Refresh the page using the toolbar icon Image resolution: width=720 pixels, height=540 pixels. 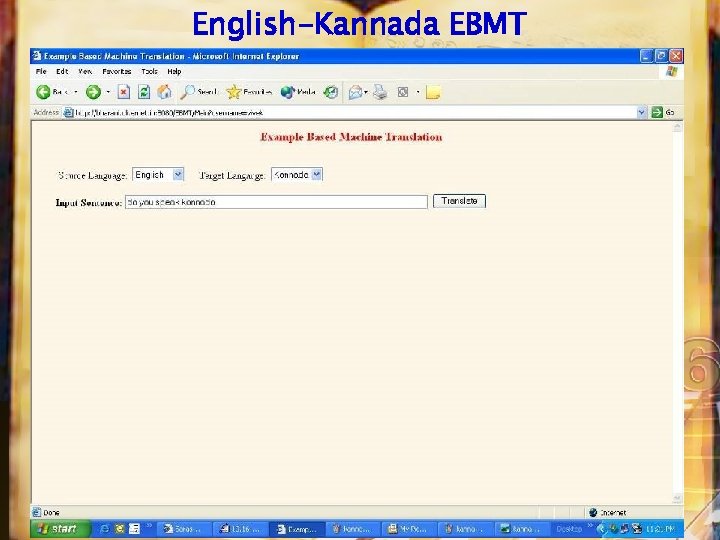[x=144, y=92]
